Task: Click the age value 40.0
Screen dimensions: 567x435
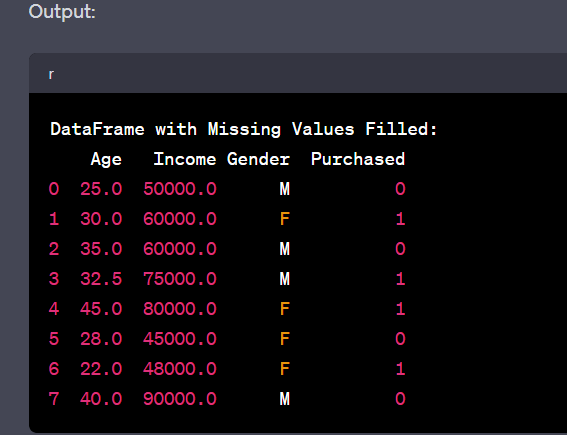Action: click(x=101, y=399)
